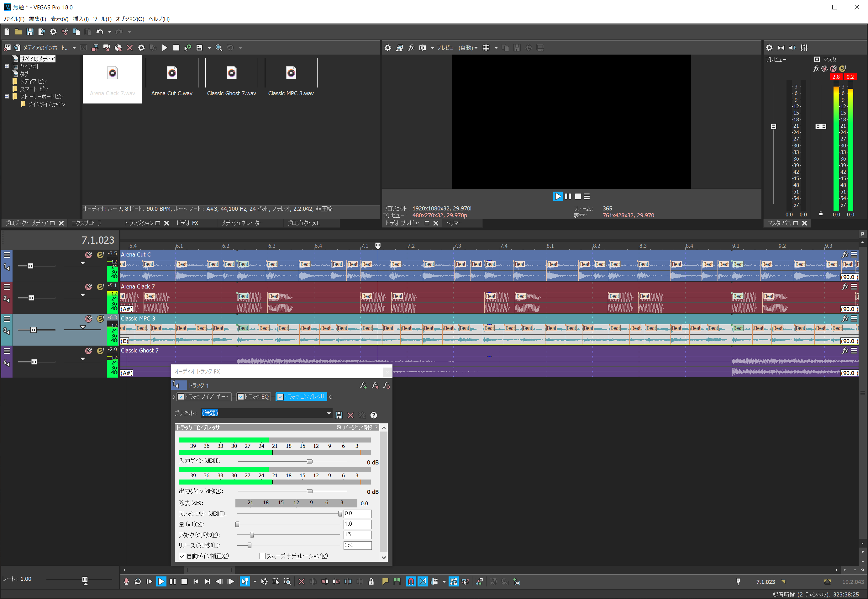Open Track Noise Gate plugin
Image resolution: width=868 pixels, height=599 pixels.
pyautogui.click(x=206, y=397)
